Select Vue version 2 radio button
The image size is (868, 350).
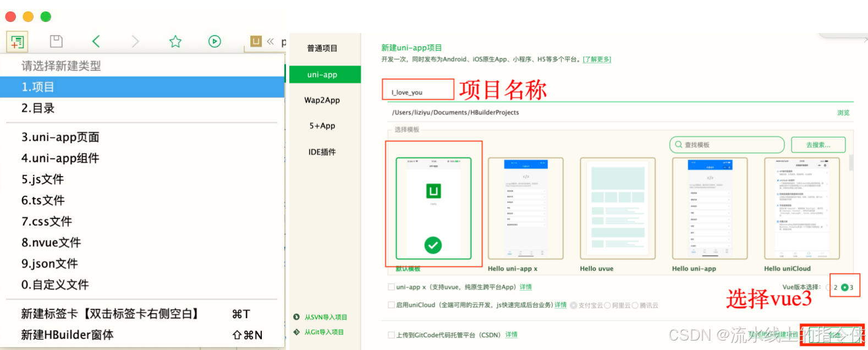[829, 287]
